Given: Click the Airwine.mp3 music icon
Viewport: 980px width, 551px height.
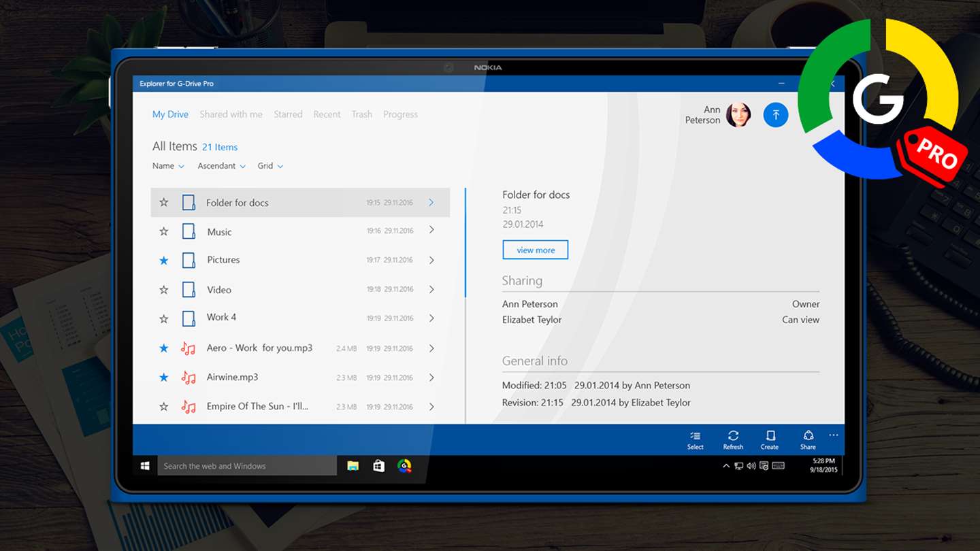Looking at the screenshot, I should 189,378.
